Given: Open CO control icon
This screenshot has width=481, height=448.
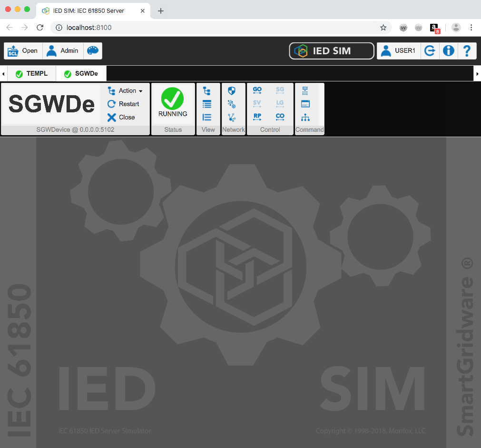Looking at the screenshot, I should pos(280,117).
